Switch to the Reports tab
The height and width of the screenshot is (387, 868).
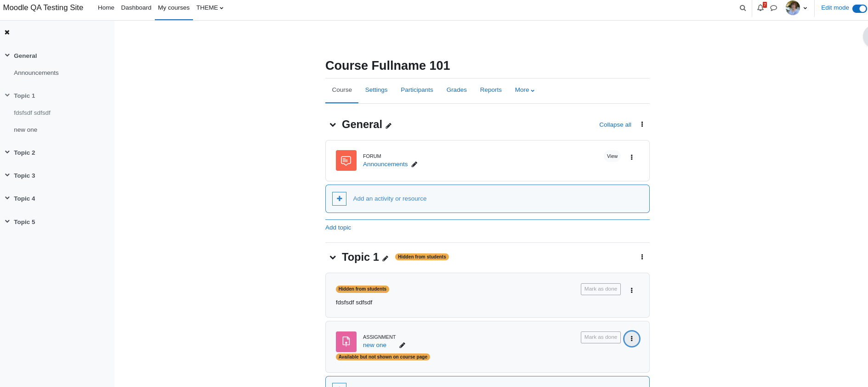(x=491, y=90)
